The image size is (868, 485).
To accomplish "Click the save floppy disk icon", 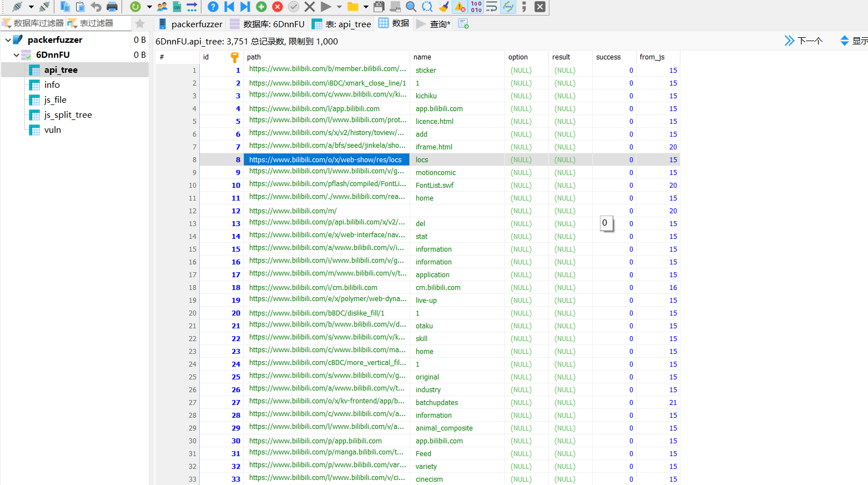I will click(379, 7).
